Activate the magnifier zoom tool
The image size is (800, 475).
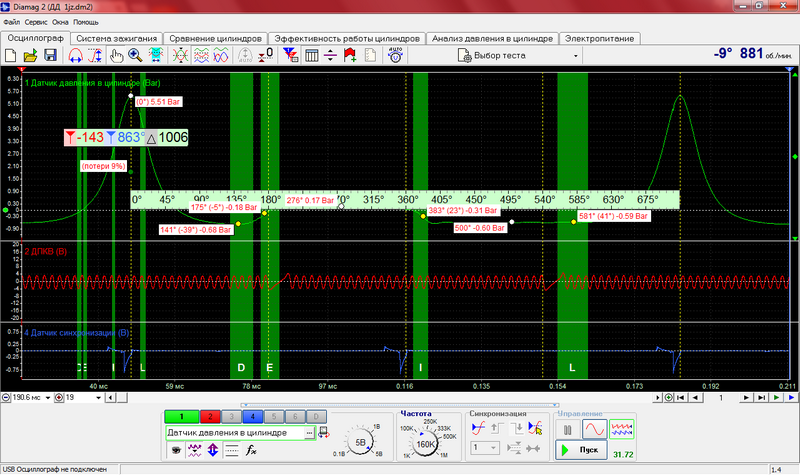[x=135, y=55]
